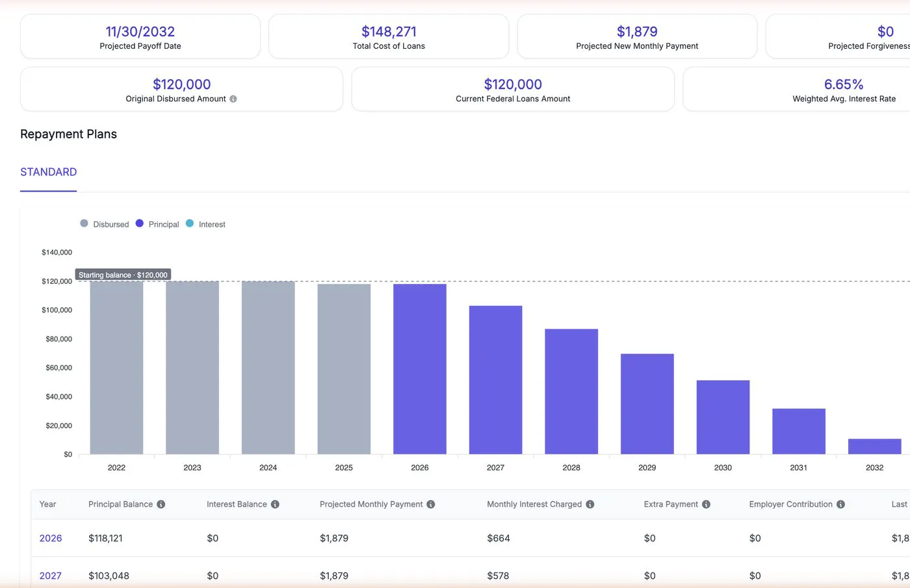Click the $103,048 principal balance cell
Image resolution: width=910 pixels, height=588 pixels.
click(109, 576)
